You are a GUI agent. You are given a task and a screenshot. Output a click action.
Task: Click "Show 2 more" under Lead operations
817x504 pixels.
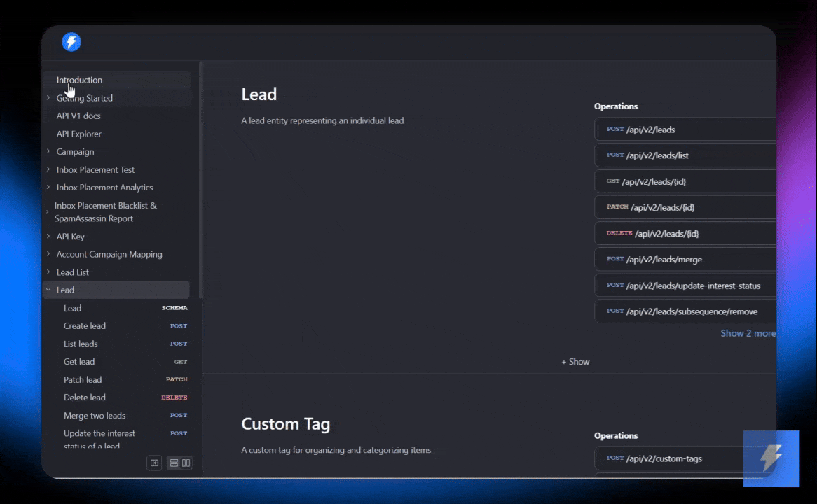[748, 333]
